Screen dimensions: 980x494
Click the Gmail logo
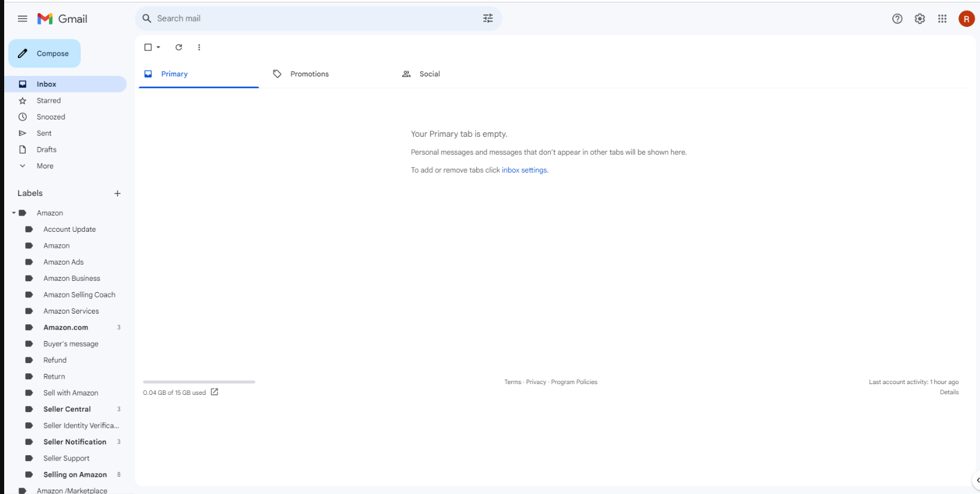(62, 19)
